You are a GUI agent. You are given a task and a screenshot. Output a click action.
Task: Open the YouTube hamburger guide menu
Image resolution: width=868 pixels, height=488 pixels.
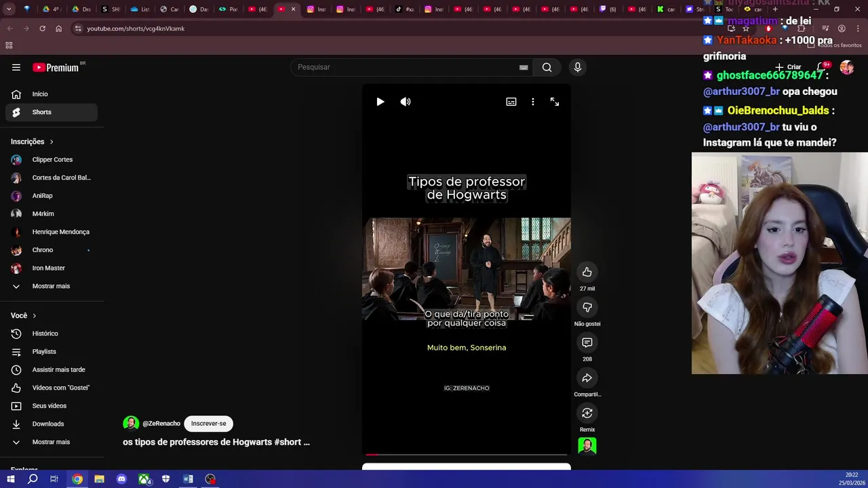16,67
